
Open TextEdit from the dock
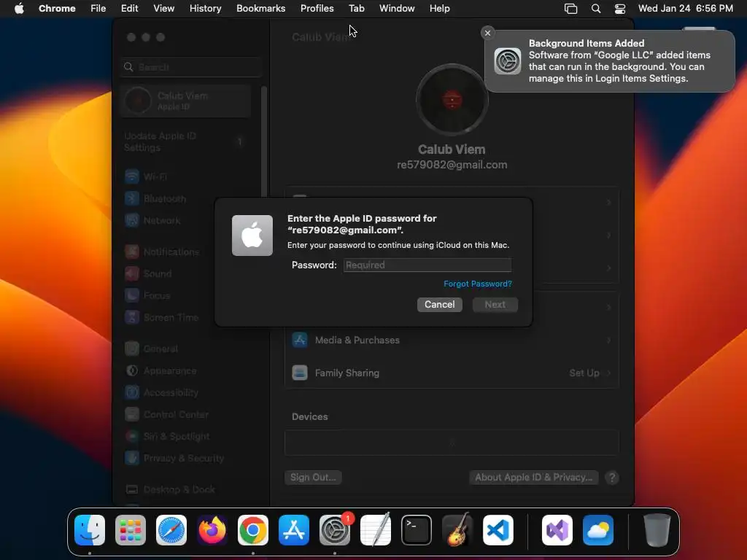pos(376,530)
